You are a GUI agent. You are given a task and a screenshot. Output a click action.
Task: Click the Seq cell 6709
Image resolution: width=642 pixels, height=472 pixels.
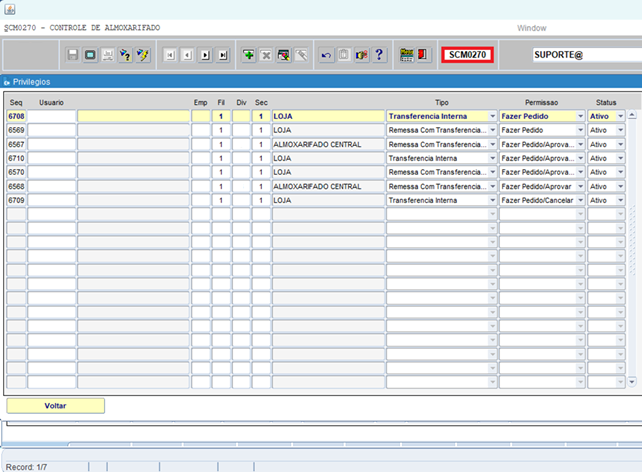(x=16, y=200)
